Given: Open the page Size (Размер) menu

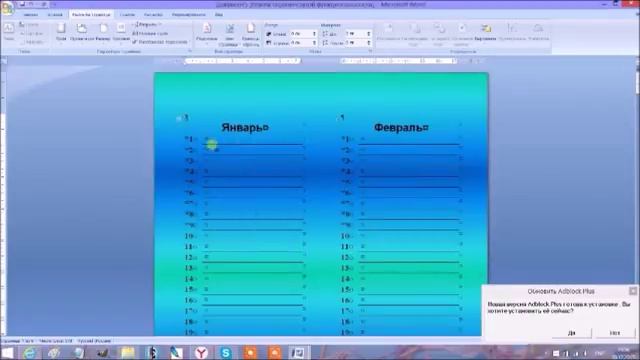Looking at the screenshot, I should [x=103, y=32].
